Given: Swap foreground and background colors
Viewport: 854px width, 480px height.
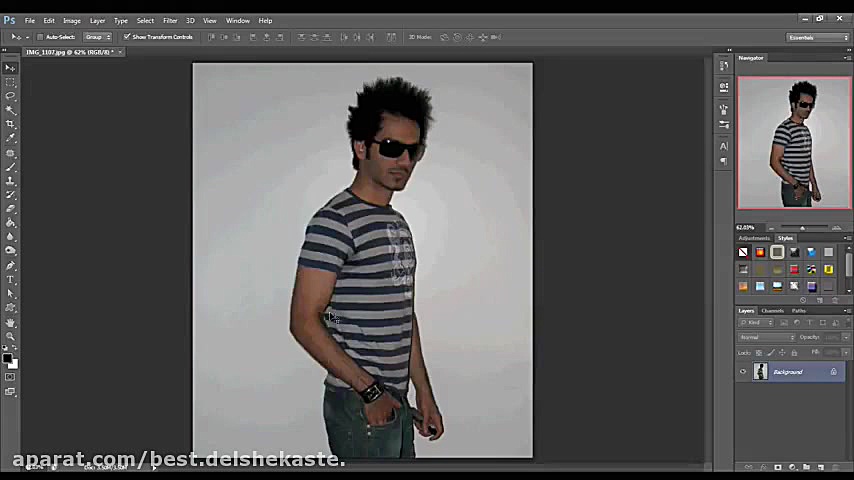Looking at the screenshot, I should click(x=15, y=348).
